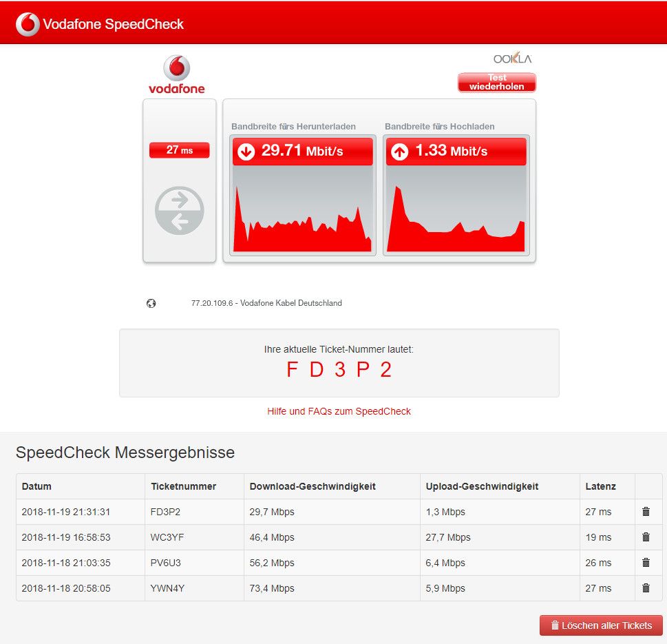Viewport: 667px width, 644px height.
Task: Click the IP address 77.20.109.6 text
Action: pos(212,303)
